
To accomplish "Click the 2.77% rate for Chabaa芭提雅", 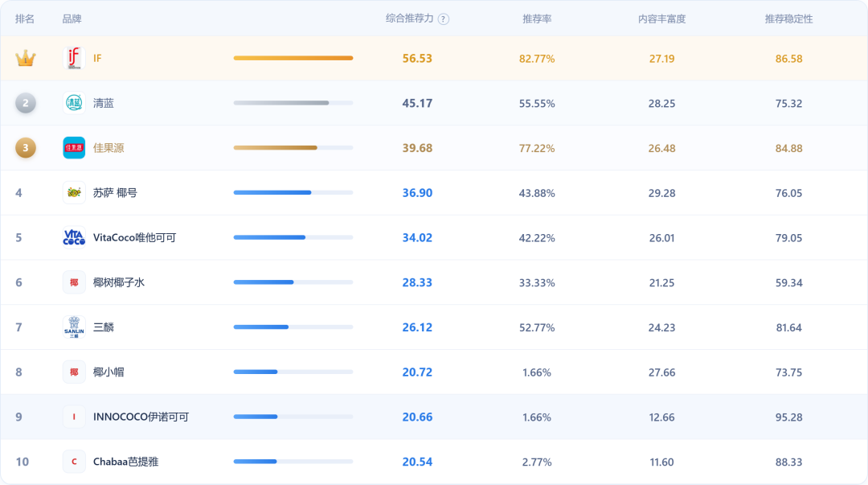I will [x=537, y=462].
